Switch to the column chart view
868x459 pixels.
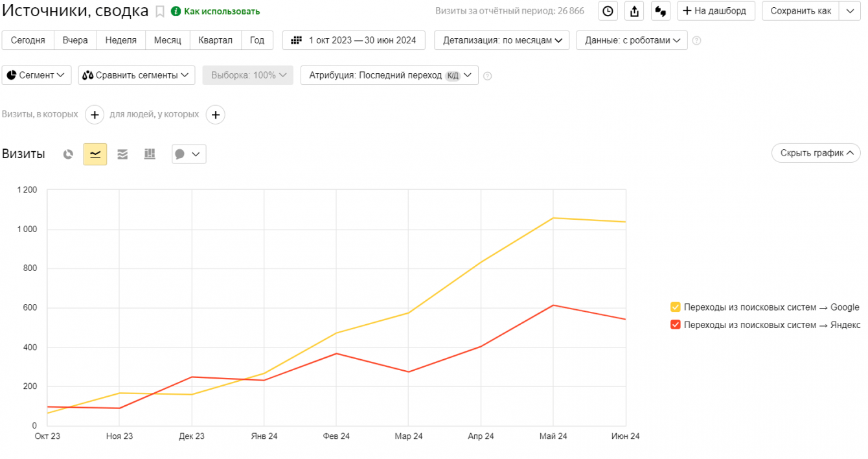click(150, 154)
